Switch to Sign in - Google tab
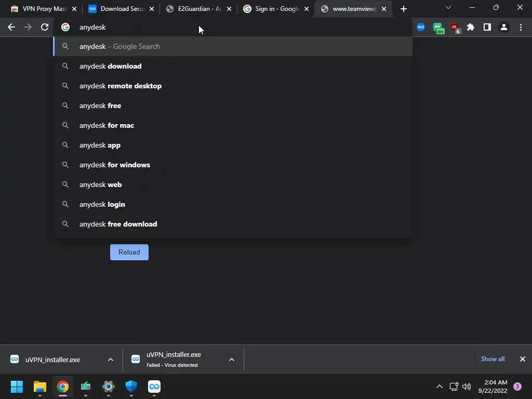 click(x=276, y=9)
